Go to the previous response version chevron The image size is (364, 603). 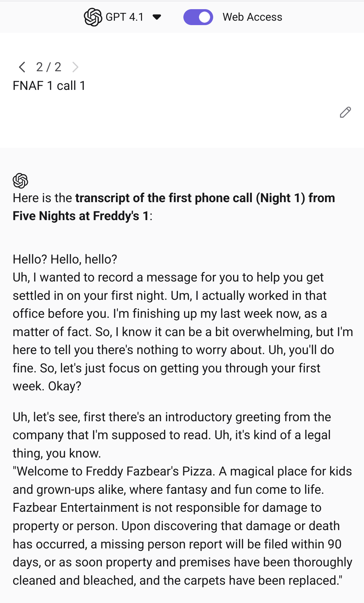[x=22, y=67]
